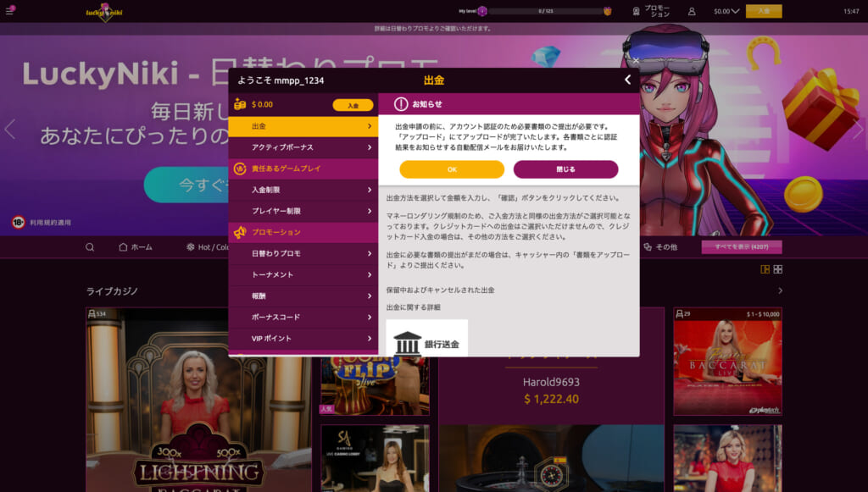Click the 入金 button beside sidebar balance

coord(353,105)
